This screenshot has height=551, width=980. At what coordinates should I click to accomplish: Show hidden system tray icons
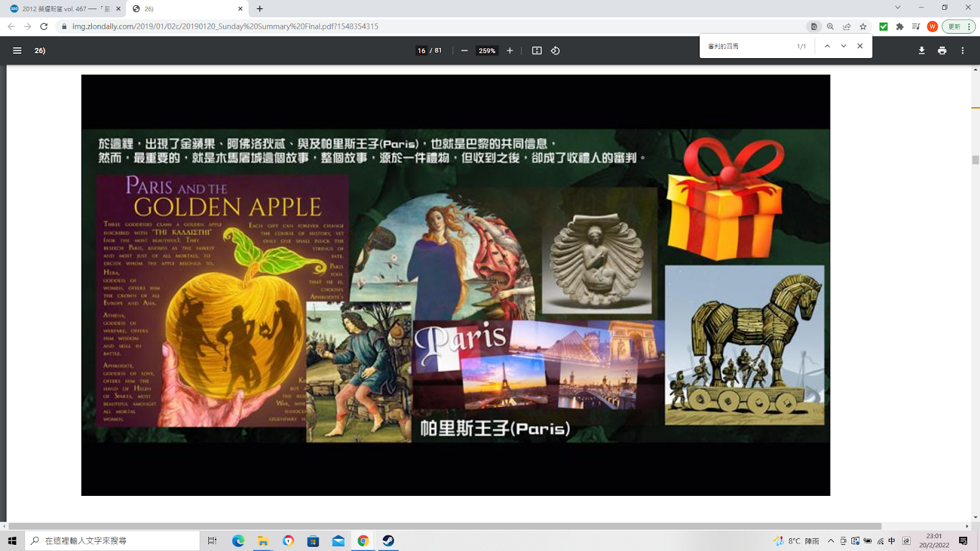click(x=831, y=541)
